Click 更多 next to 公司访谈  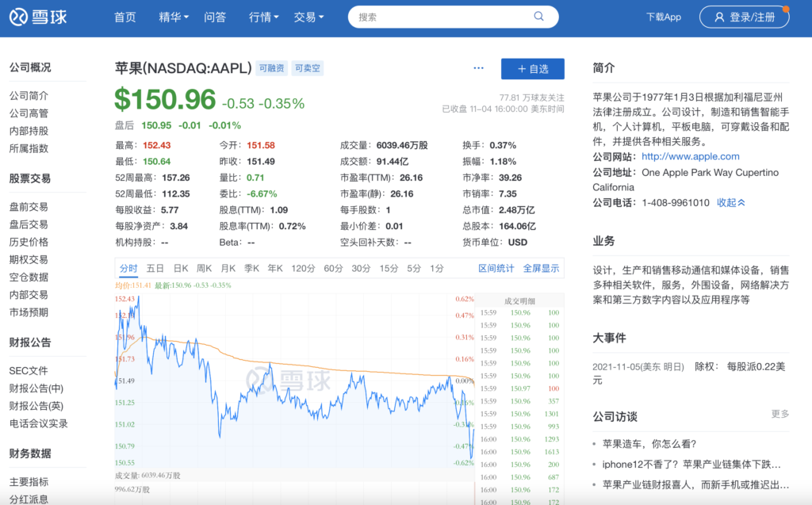780,414
